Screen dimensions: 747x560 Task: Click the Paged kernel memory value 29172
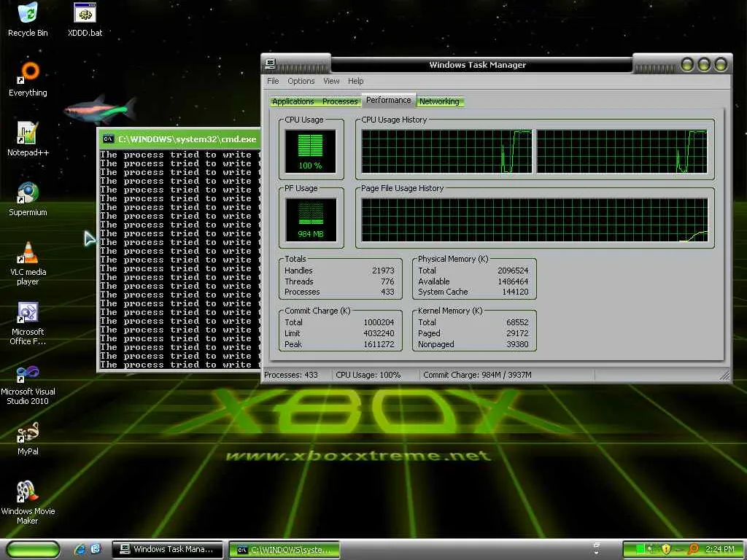(517, 333)
